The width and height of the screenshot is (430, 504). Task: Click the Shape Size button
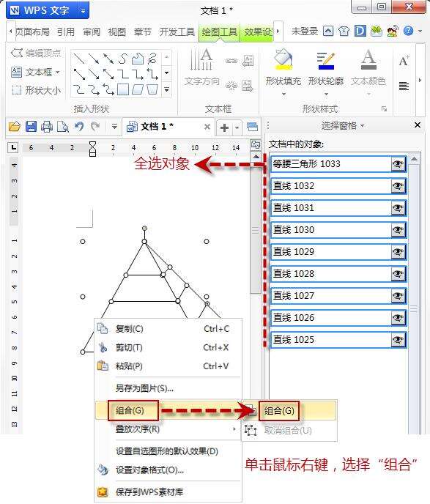point(36,90)
